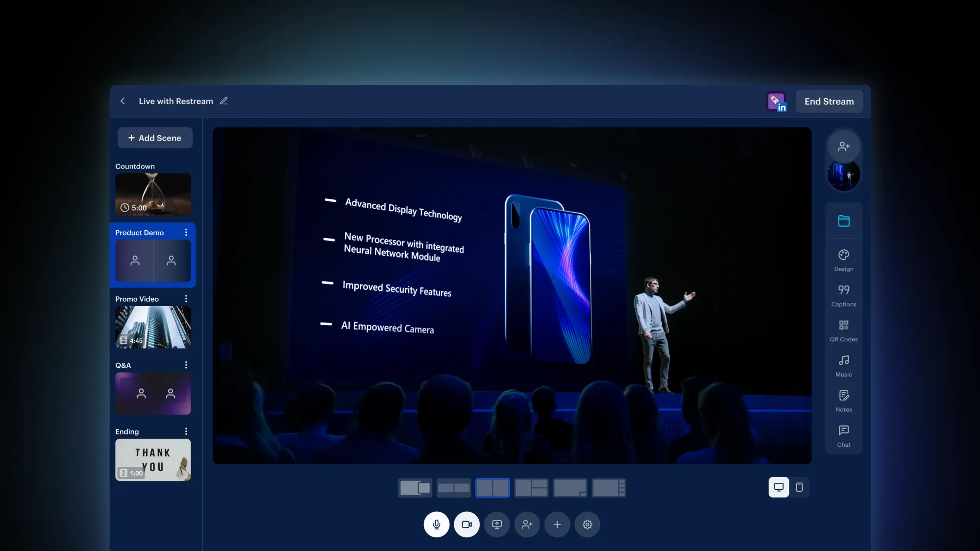Open Product Demo scene options menu

pos(186,233)
